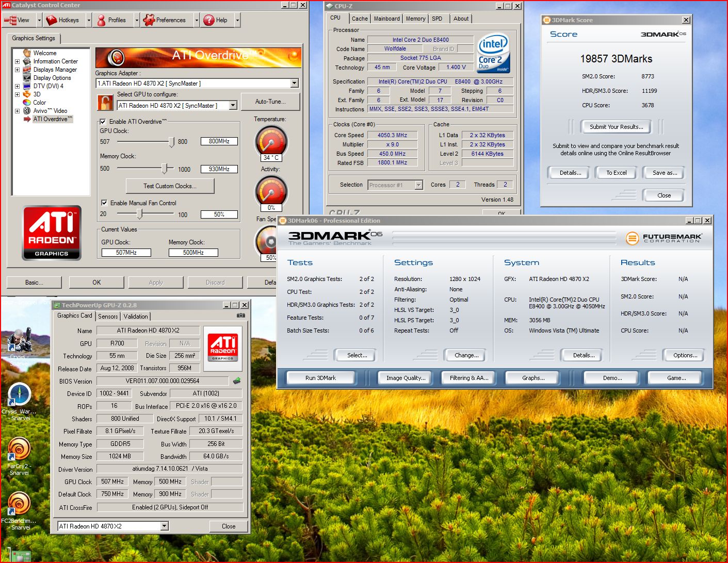Click the GPU Clock slider handle
Screen dimensions: 728x563
pyautogui.click(x=172, y=142)
